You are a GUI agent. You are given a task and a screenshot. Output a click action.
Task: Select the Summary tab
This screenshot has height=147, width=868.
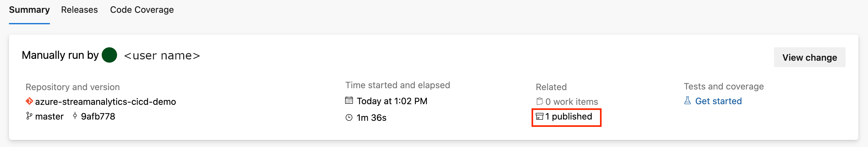[x=29, y=10]
